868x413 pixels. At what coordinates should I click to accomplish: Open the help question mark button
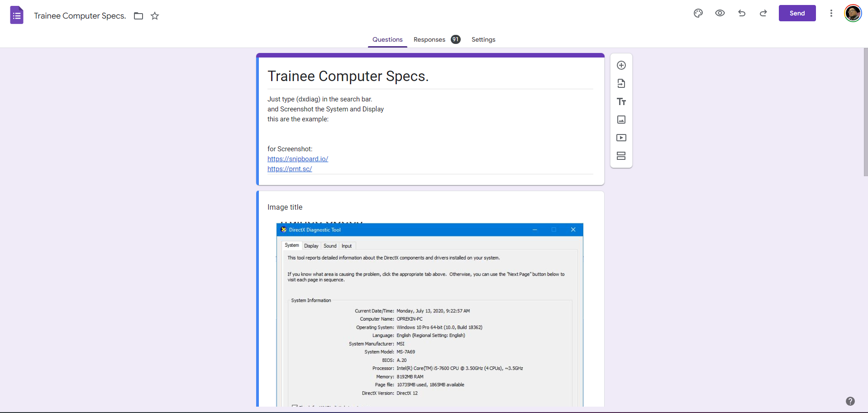(850, 401)
